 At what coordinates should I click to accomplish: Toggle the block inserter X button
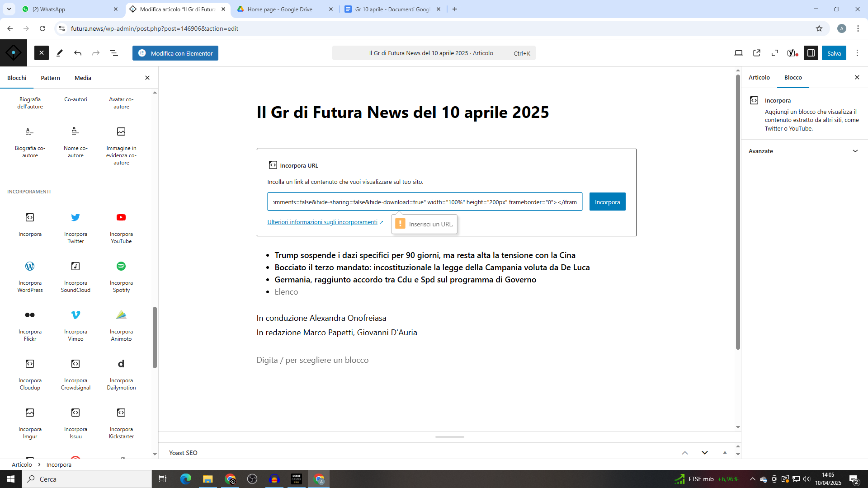(x=41, y=53)
